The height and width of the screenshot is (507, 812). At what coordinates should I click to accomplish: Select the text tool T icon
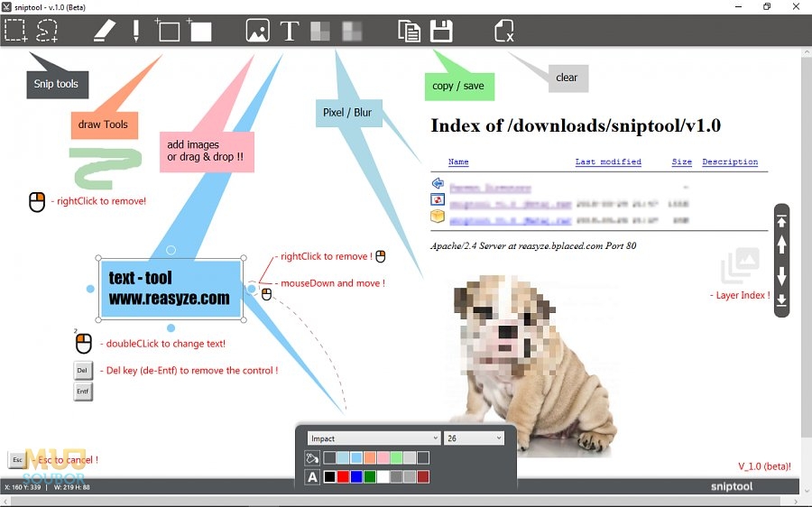coord(290,31)
